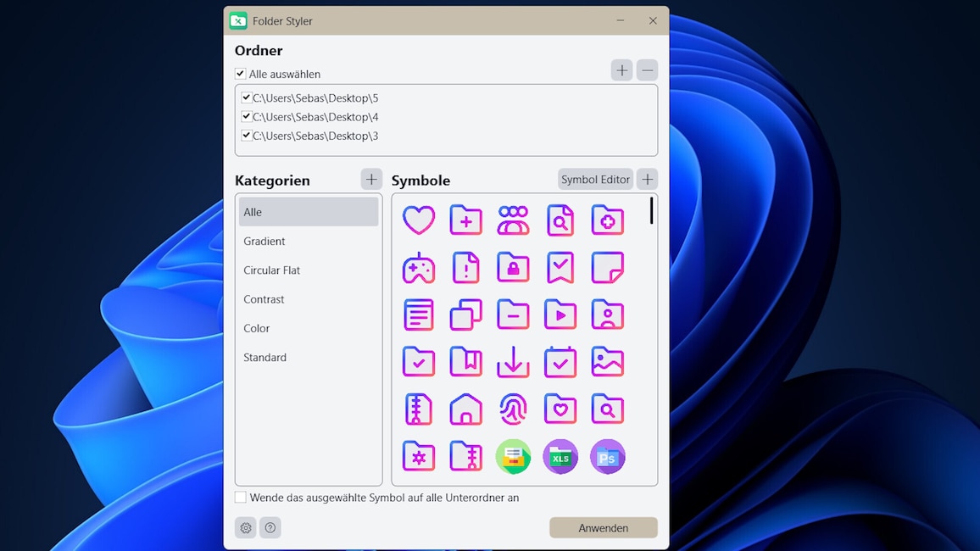Open the Circular Flat category

click(309, 270)
